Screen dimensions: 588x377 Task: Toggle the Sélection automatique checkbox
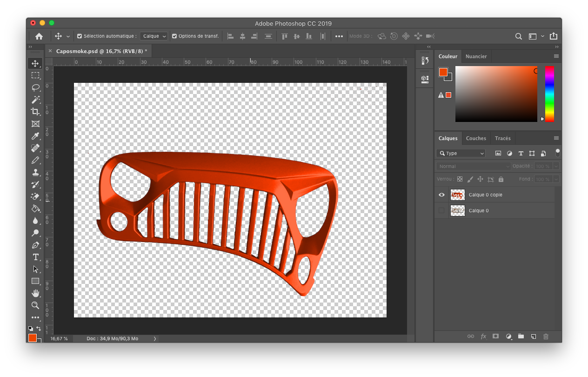pyautogui.click(x=80, y=36)
